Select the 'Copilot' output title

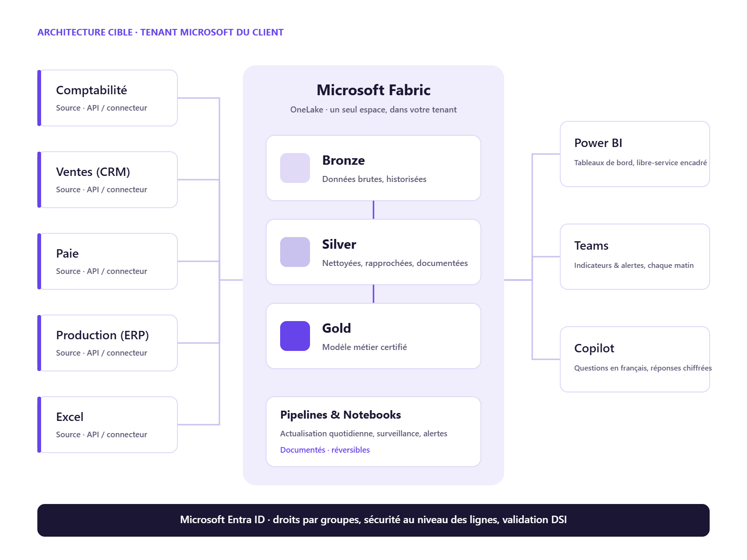tap(594, 348)
